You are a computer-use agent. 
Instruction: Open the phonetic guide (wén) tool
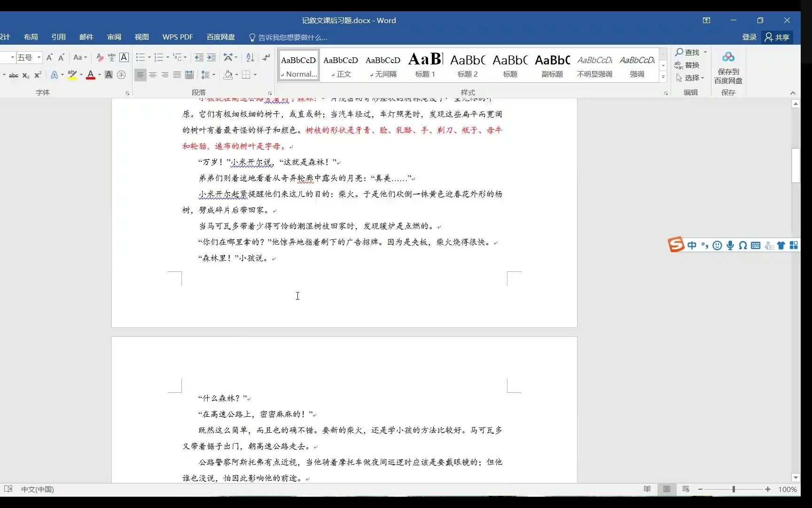111,57
